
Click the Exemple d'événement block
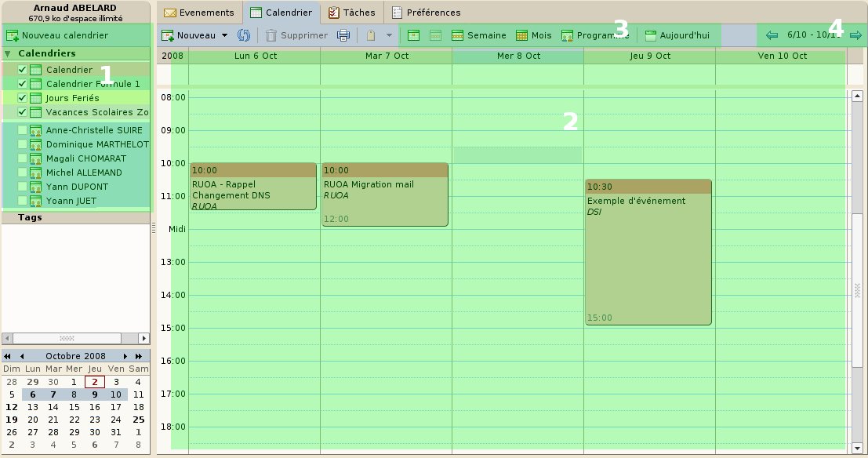click(648, 251)
